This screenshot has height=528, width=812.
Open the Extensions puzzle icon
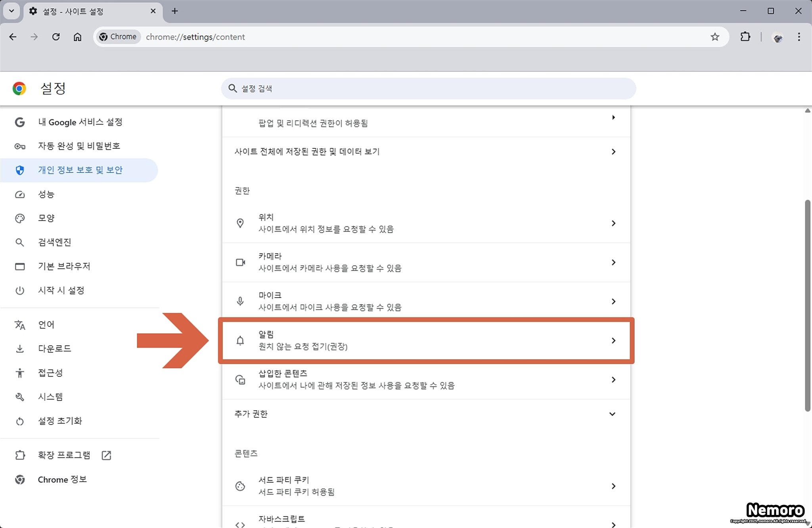pos(745,37)
